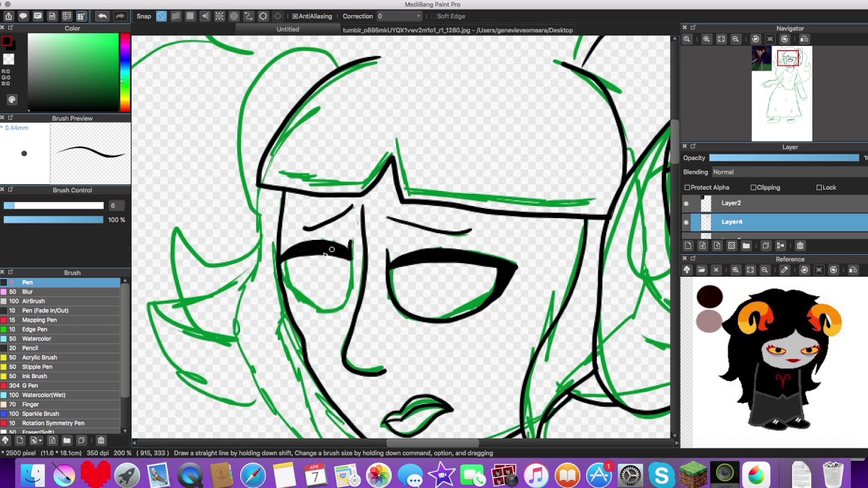Pick the eyedropper in the Reference panel
The height and width of the screenshot is (488, 868).
(785, 270)
